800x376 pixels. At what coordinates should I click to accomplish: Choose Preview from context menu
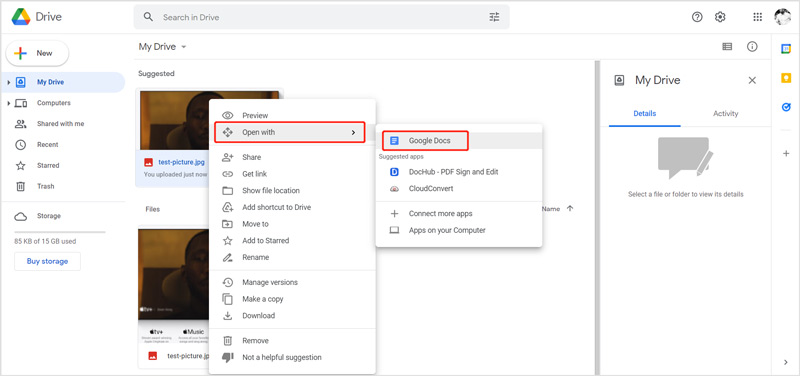(292, 115)
